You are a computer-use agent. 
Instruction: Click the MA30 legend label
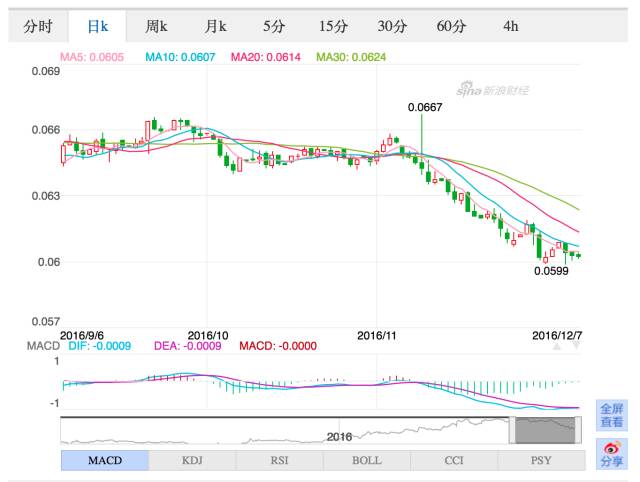(351, 57)
